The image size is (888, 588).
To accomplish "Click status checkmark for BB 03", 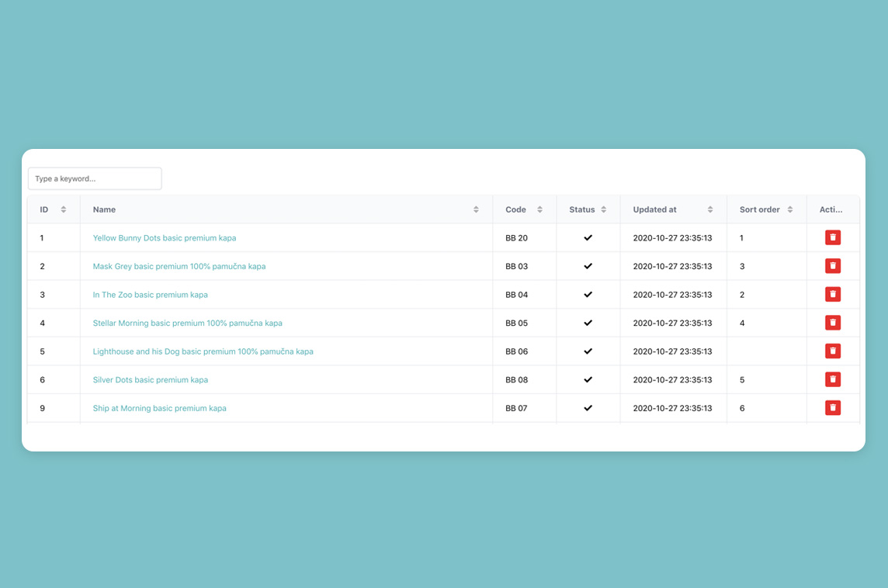I will (588, 266).
